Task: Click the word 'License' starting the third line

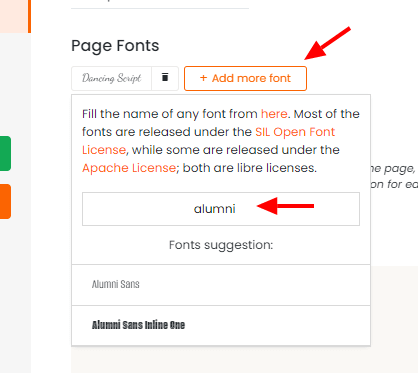Action: pos(104,150)
